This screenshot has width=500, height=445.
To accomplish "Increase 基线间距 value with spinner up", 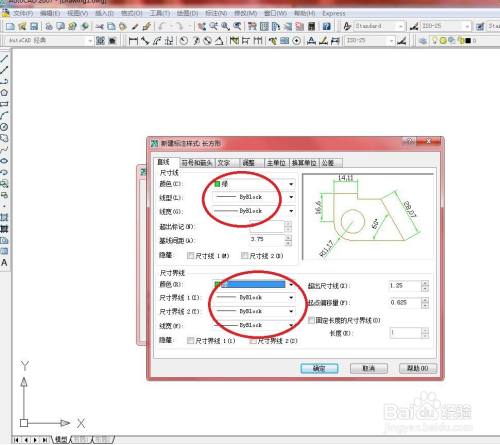I will (288, 237).
